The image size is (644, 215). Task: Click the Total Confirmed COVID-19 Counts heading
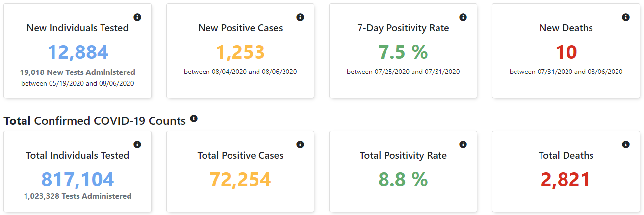tap(95, 120)
